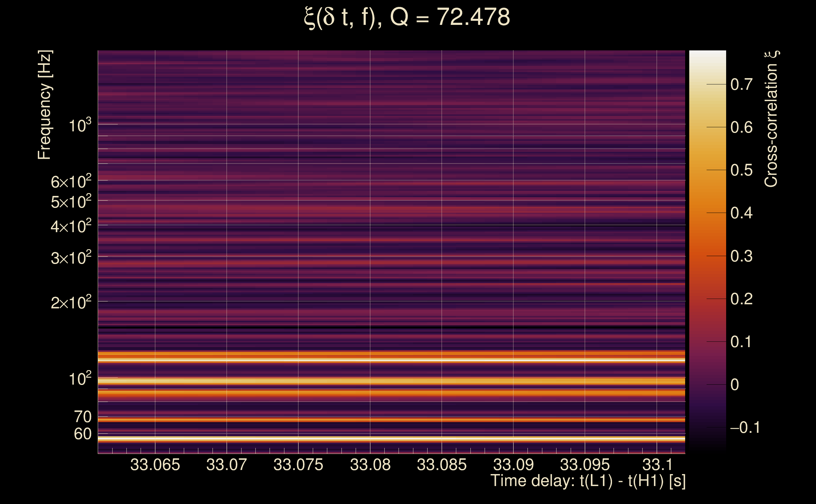The image size is (816, 504).
Task: Click the 0.7 tick label on colorbar
Action: 741,84
